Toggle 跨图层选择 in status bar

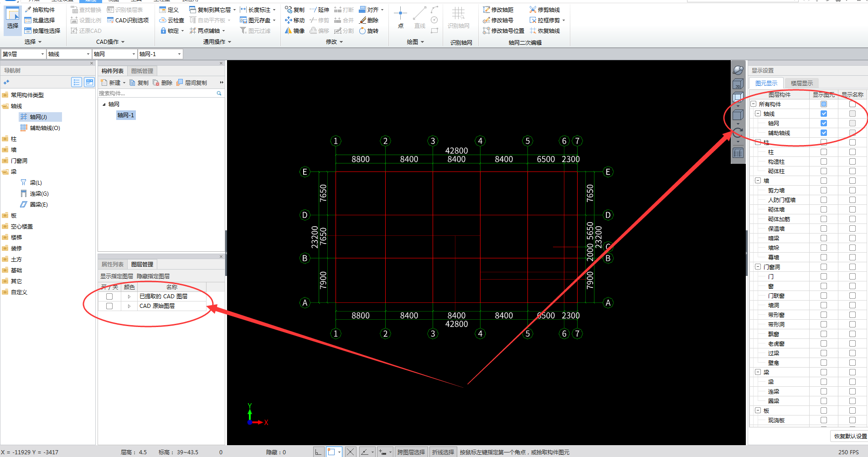click(411, 452)
